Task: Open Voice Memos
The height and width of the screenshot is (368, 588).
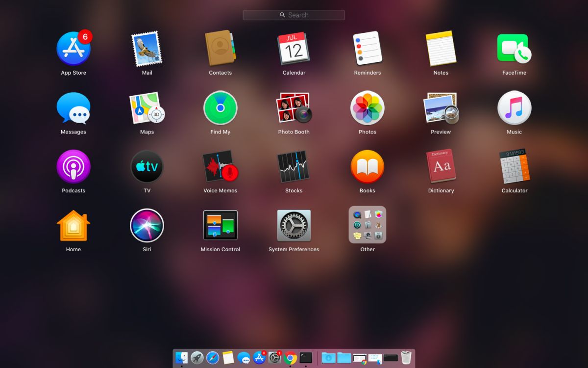Action: click(220, 166)
